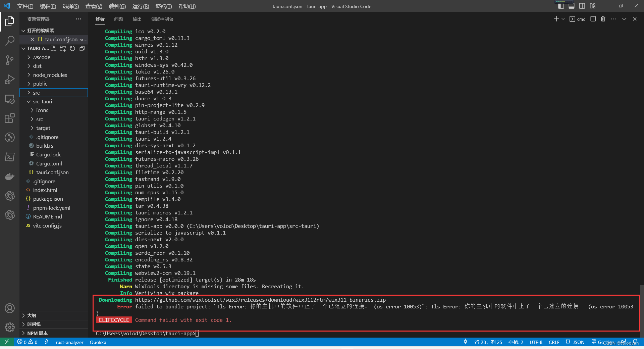Screen dimensions: 644x349
Task: Refresh the explorer file tree
Action: [x=72, y=48]
